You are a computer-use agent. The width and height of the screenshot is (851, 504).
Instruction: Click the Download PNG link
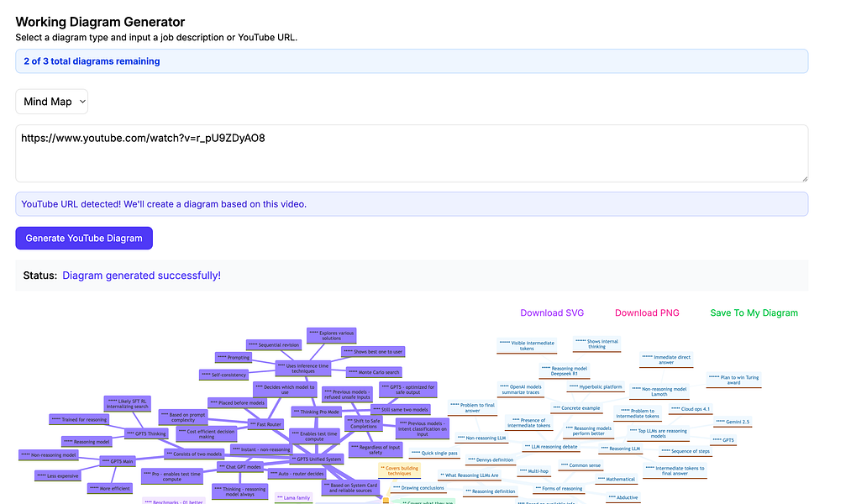point(646,312)
